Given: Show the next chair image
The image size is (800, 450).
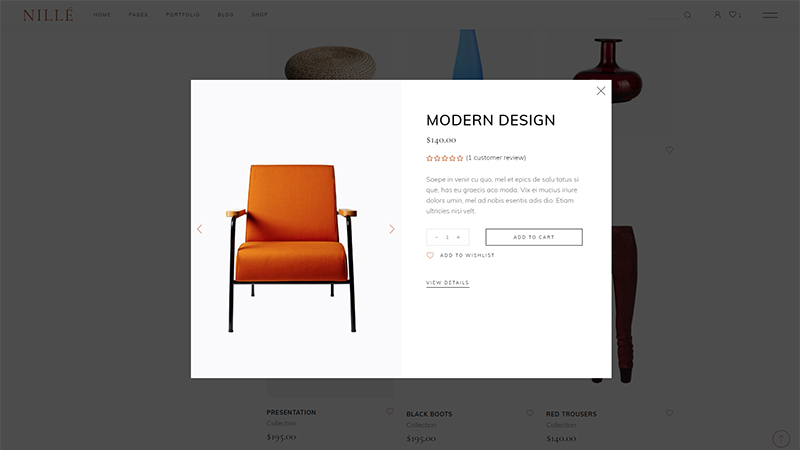Looking at the screenshot, I should pos(392,229).
